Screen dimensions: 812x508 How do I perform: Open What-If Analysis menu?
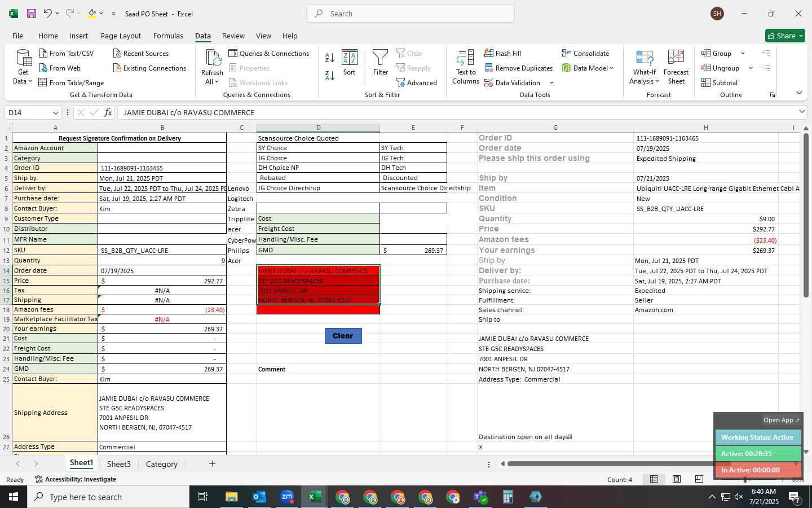pyautogui.click(x=645, y=67)
